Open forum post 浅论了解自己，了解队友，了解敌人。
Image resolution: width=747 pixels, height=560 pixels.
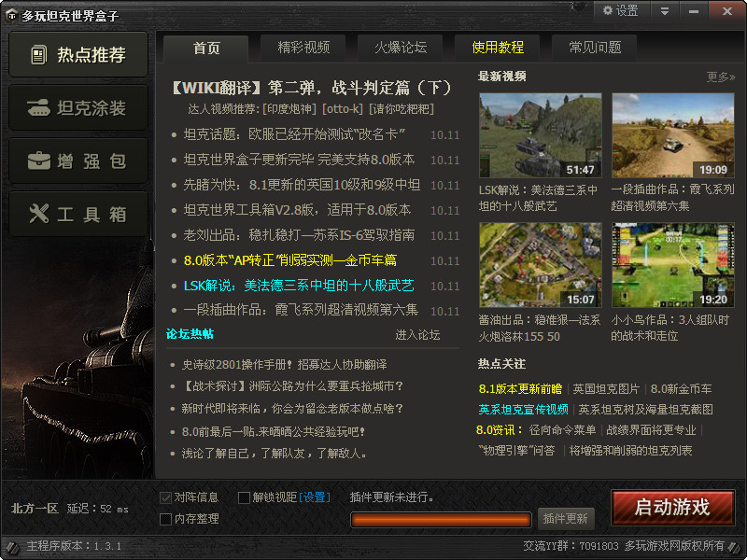pyautogui.click(x=275, y=454)
